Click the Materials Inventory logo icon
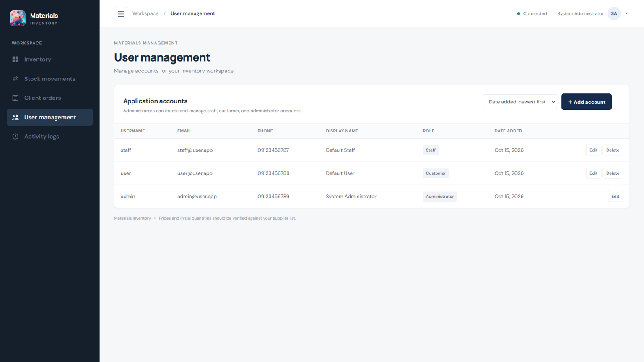644x362 pixels. tap(18, 18)
